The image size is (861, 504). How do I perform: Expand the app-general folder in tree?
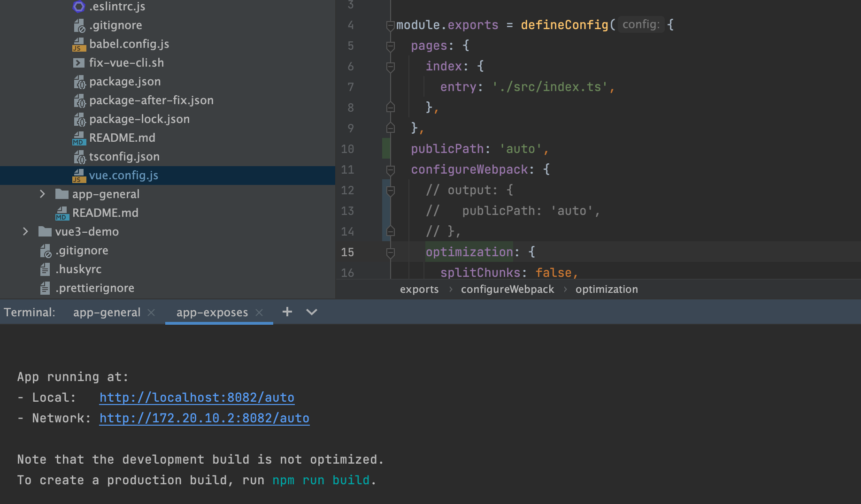[x=42, y=194]
